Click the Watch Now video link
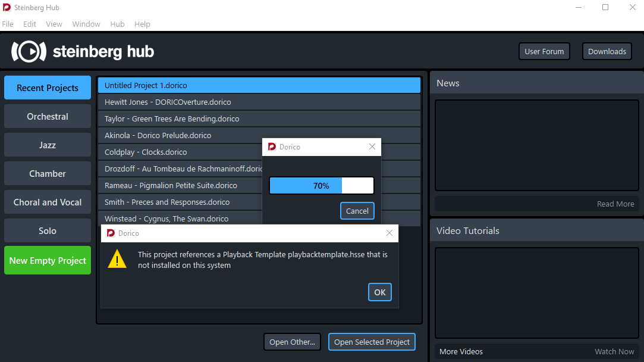 614,352
